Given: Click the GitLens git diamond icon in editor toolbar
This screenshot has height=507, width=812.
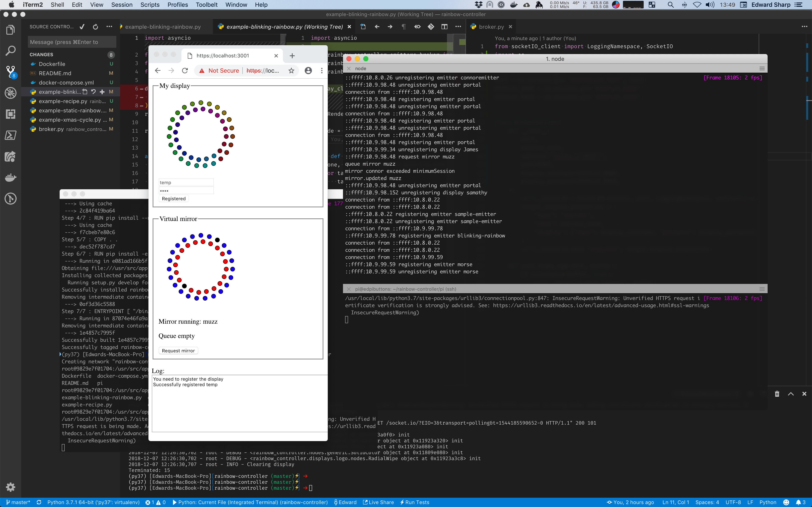Looking at the screenshot, I should point(431,27).
